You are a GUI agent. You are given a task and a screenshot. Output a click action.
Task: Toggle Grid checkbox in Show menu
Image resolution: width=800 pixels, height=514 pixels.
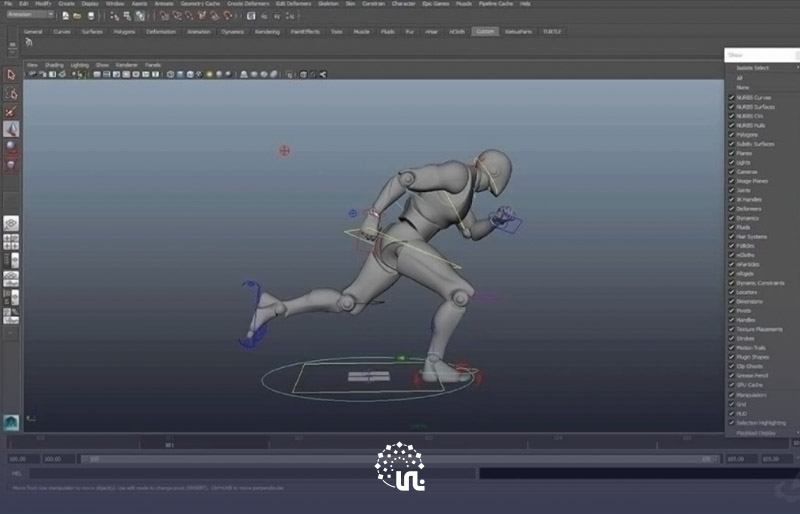(731, 404)
